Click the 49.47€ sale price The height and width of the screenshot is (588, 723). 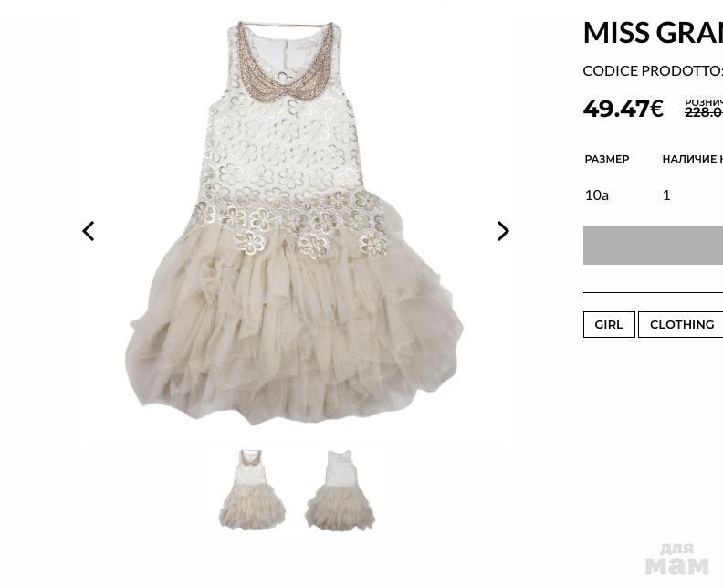tap(623, 109)
